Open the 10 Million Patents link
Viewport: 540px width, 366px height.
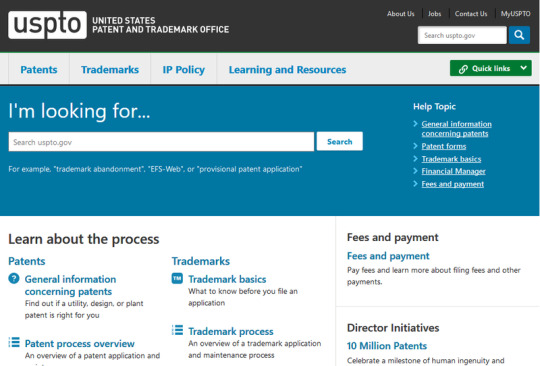387,346
